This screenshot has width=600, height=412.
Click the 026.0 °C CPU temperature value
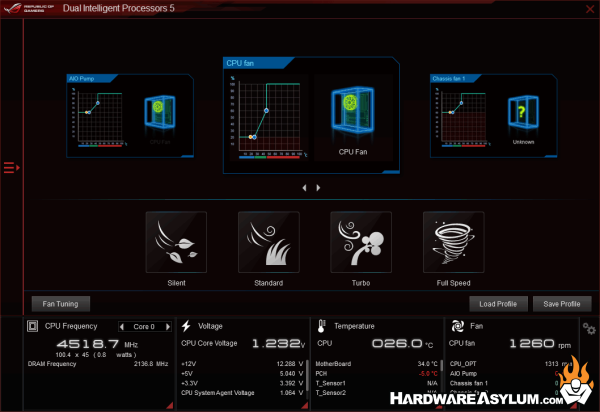403,344
